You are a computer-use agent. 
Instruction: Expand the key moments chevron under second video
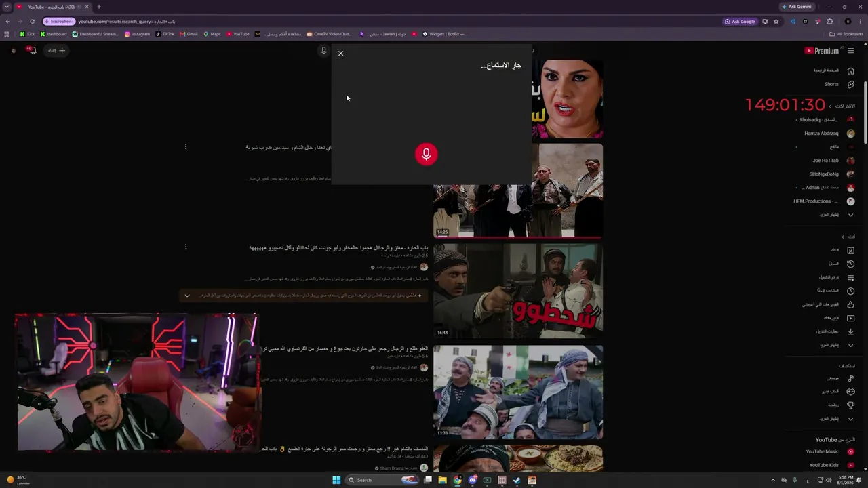coord(187,296)
